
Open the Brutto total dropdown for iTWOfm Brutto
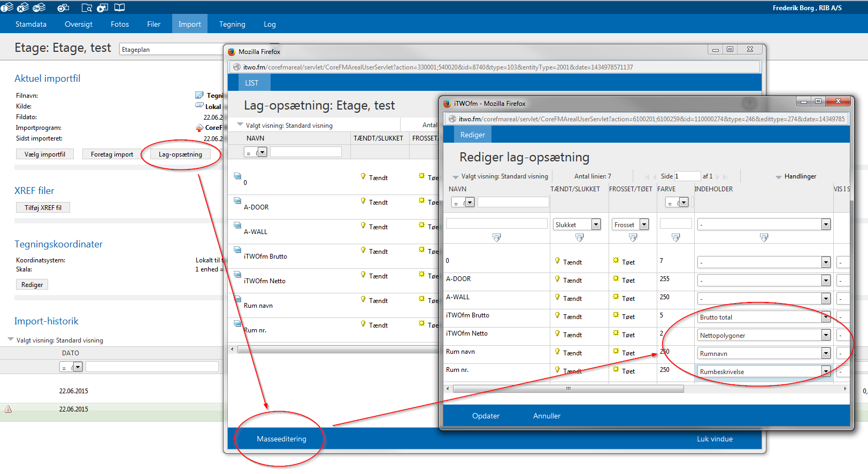pyautogui.click(x=826, y=317)
